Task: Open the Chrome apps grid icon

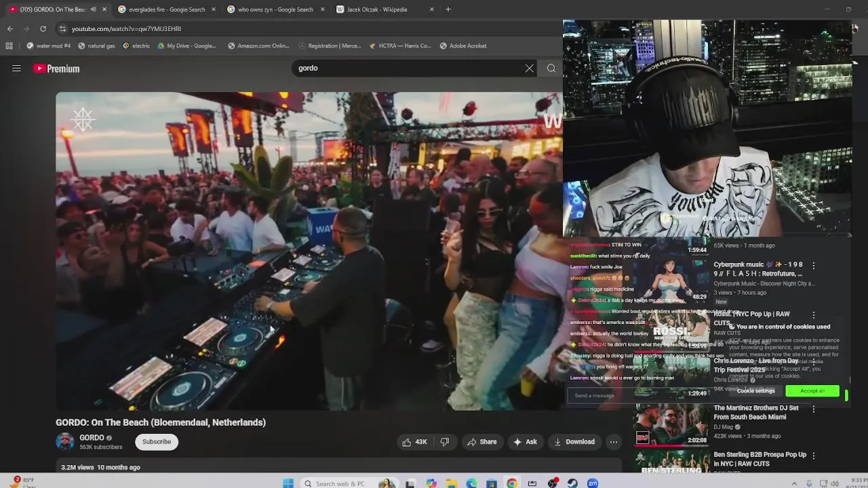Action: click(x=9, y=45)
